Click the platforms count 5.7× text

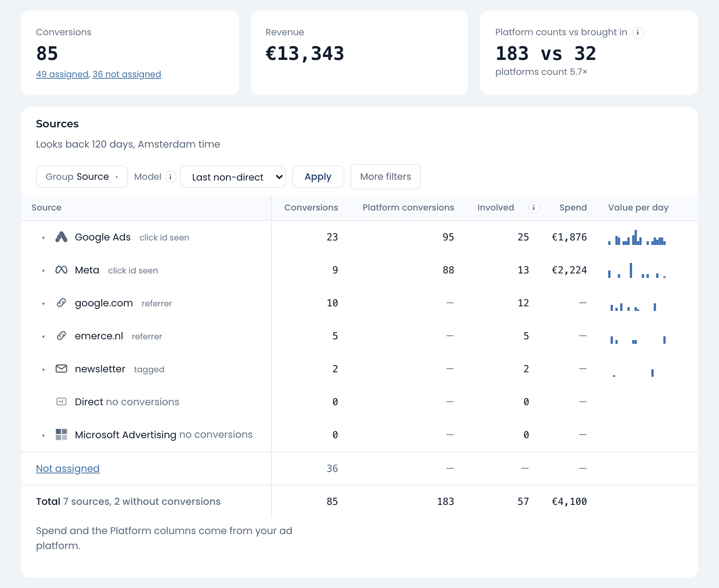(x=541, y=72)
